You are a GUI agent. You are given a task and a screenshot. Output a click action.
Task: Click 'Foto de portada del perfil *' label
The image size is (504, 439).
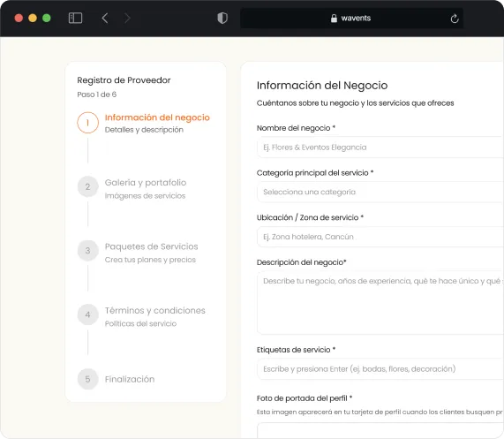(305, 398)
